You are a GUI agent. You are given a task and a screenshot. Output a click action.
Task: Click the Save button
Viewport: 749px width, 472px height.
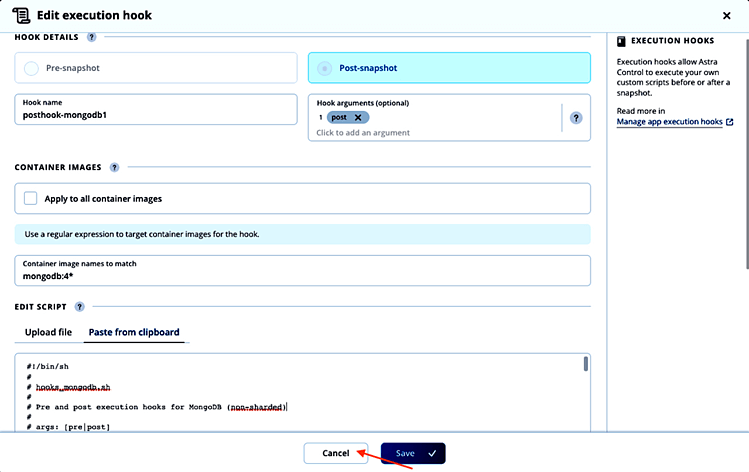tap(413, 453)
